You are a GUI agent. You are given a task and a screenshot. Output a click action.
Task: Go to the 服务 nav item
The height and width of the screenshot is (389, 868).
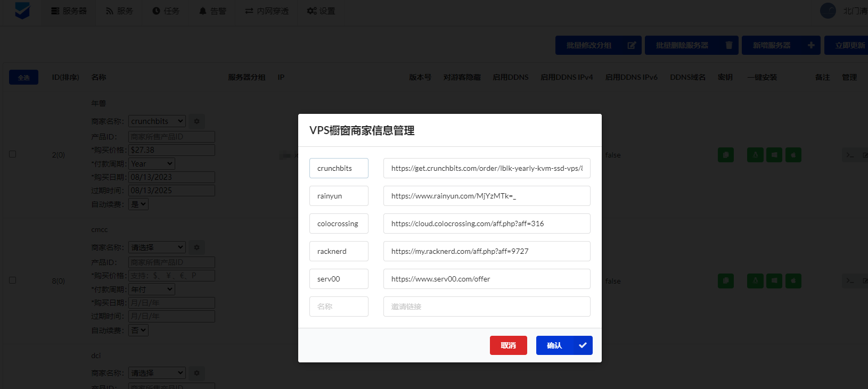[x=120, y=11]
